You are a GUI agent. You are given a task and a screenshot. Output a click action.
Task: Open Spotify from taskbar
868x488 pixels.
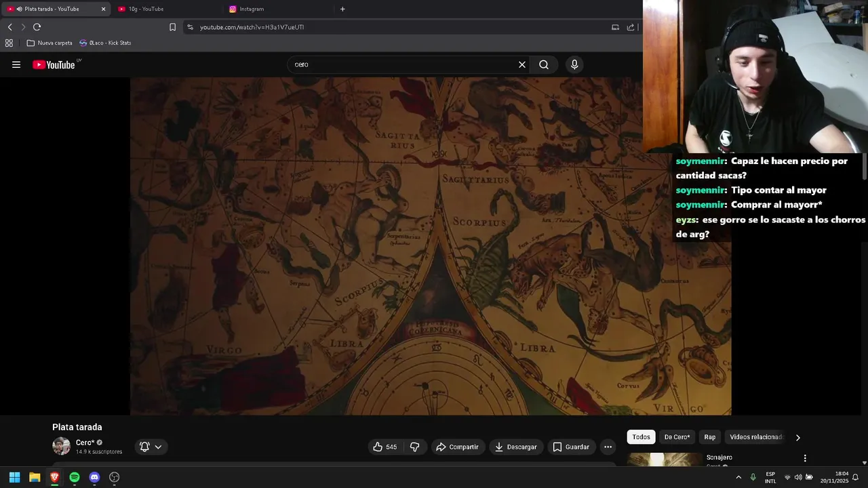click(x=75, y=477)
